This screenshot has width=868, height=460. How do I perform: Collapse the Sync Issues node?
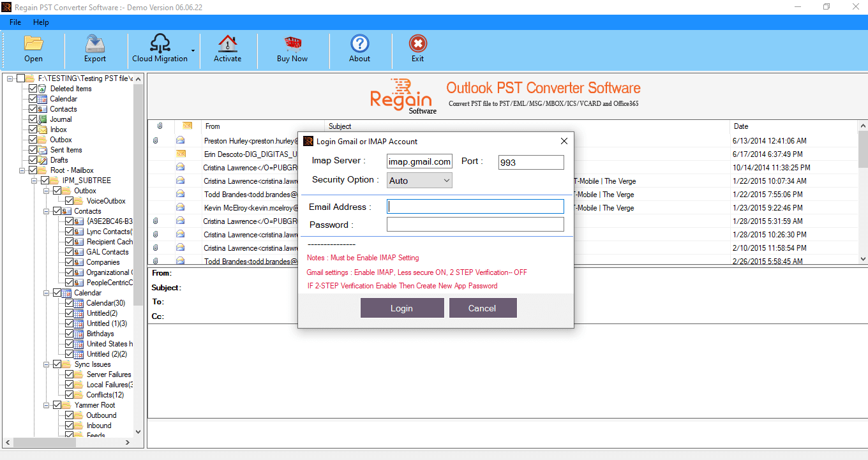[47, 364]
